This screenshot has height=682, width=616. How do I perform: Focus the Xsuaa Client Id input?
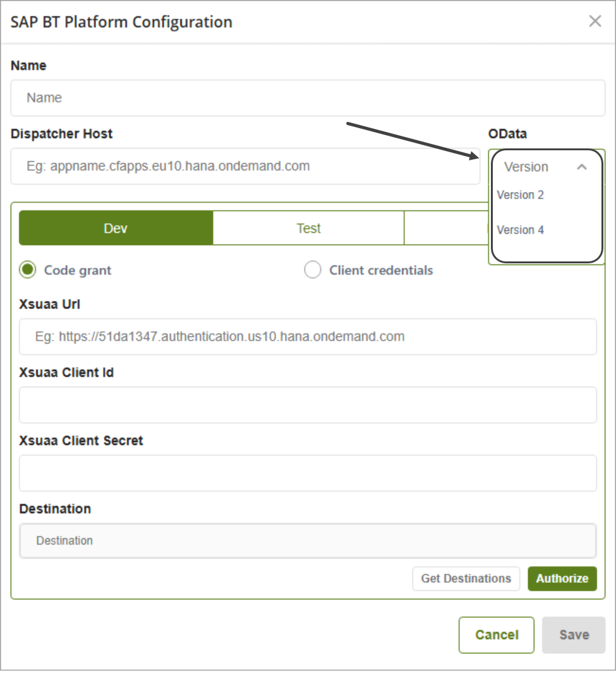pyautogui.click(x=308, y=405)
